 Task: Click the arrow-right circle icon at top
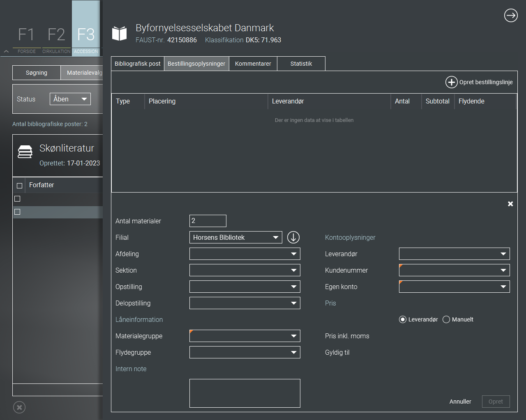511,16
